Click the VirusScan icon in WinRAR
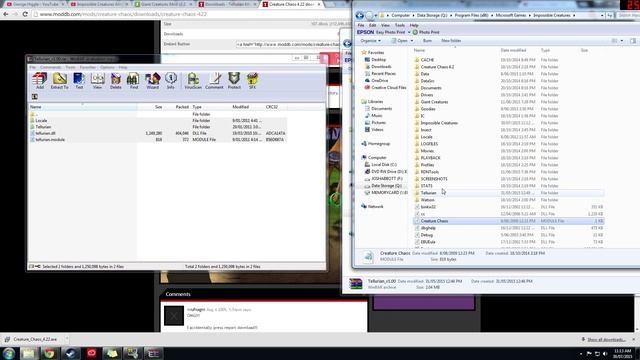This screenshot has width=640, height=360. [193, 80]
